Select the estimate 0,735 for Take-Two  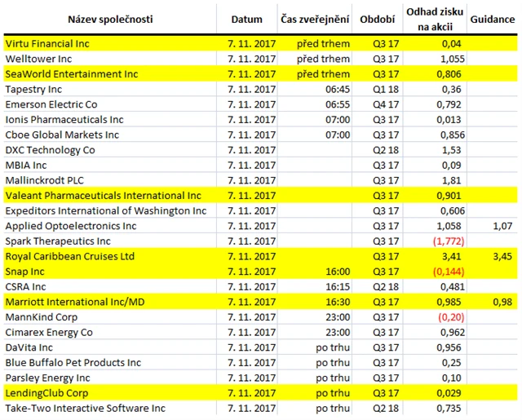coord(449,408)
